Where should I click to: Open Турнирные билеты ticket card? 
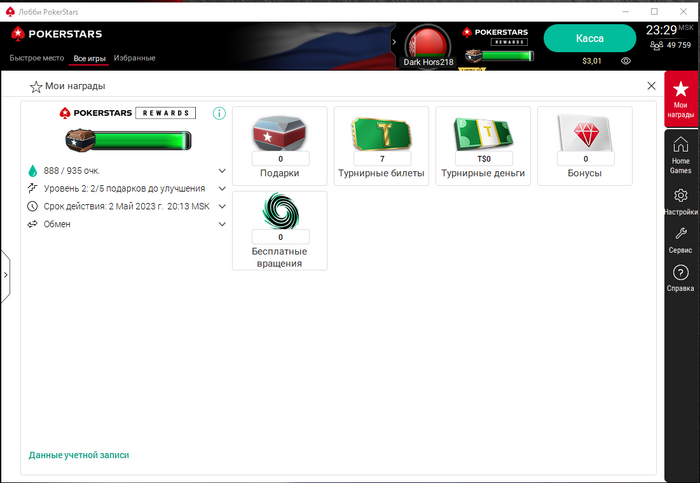[x=381, y=146]
